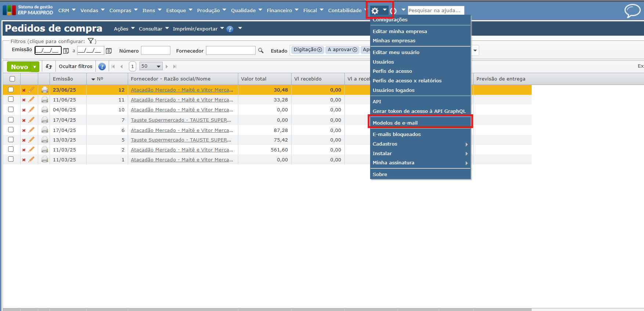The height and width of the screenshot is (311, 644).
Task: Expand the Novo button dropdown arrow
Action: click(x=35, y=67)
